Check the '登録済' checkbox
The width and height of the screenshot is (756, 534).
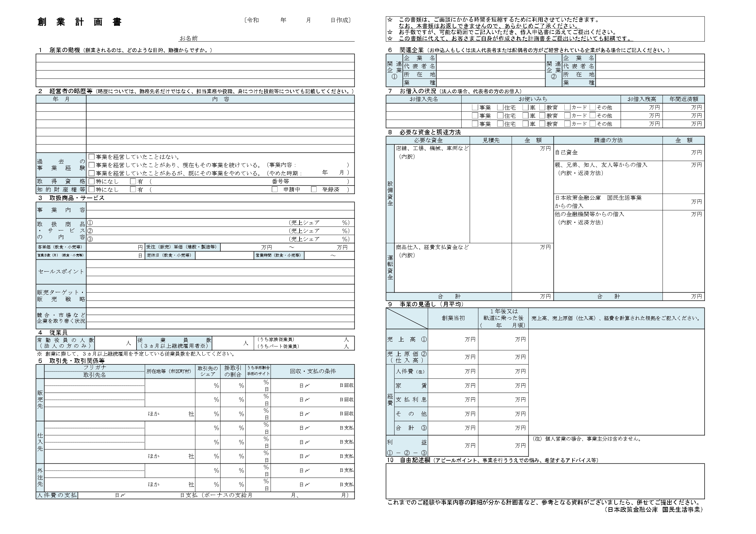pos(314,189)
